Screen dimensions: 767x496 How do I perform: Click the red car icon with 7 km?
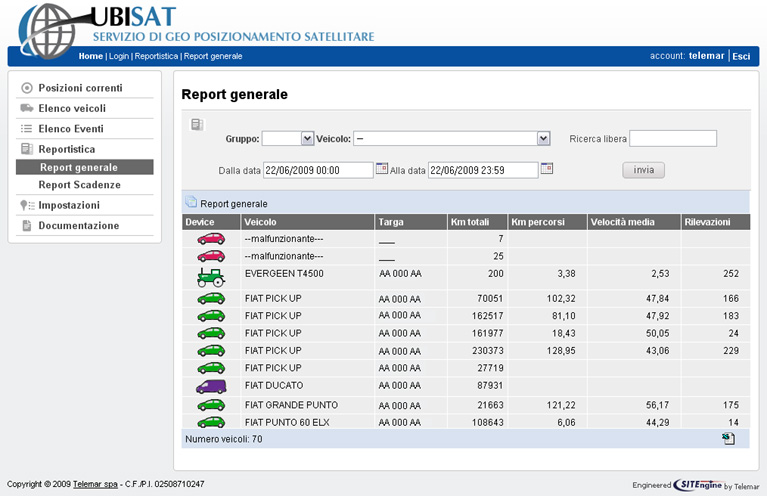click(x=211, y=239)
